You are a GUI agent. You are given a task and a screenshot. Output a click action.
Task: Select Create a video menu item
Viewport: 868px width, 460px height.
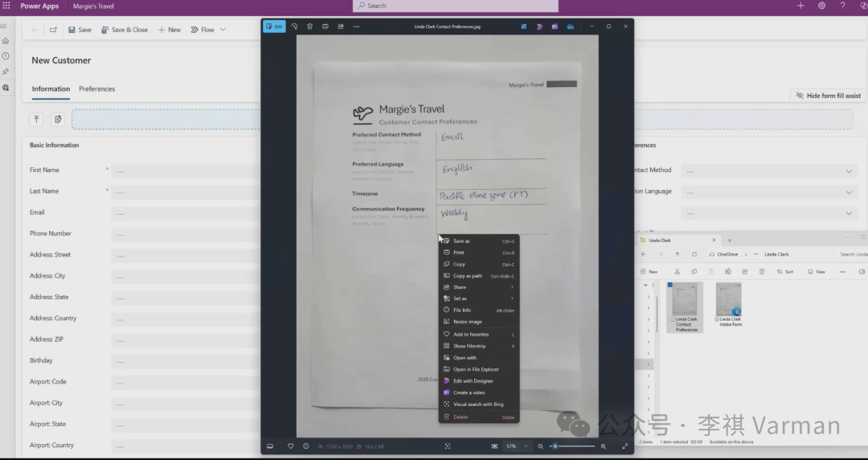coord(479,393)
